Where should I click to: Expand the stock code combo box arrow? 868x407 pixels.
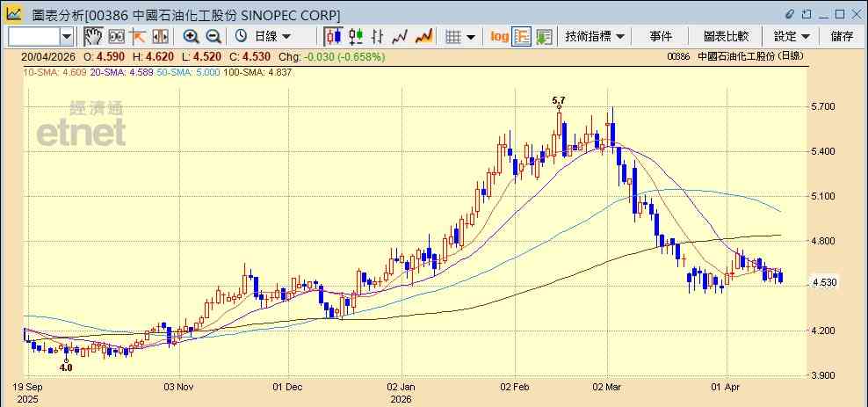[x=67, y=37]
